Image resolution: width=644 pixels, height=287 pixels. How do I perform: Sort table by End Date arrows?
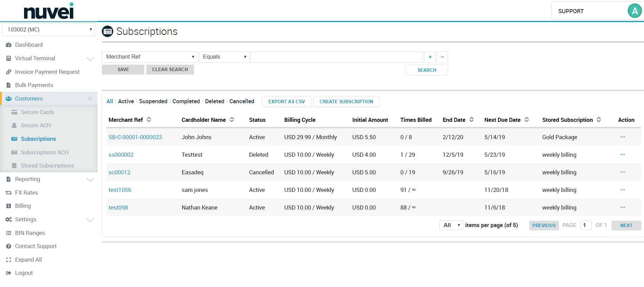click(472, 120)
